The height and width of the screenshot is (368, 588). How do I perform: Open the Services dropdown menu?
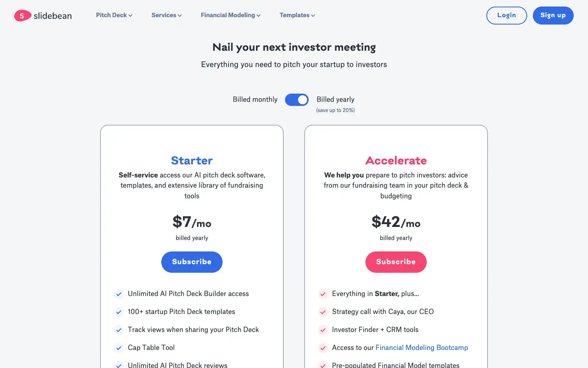tap(166, 15)
